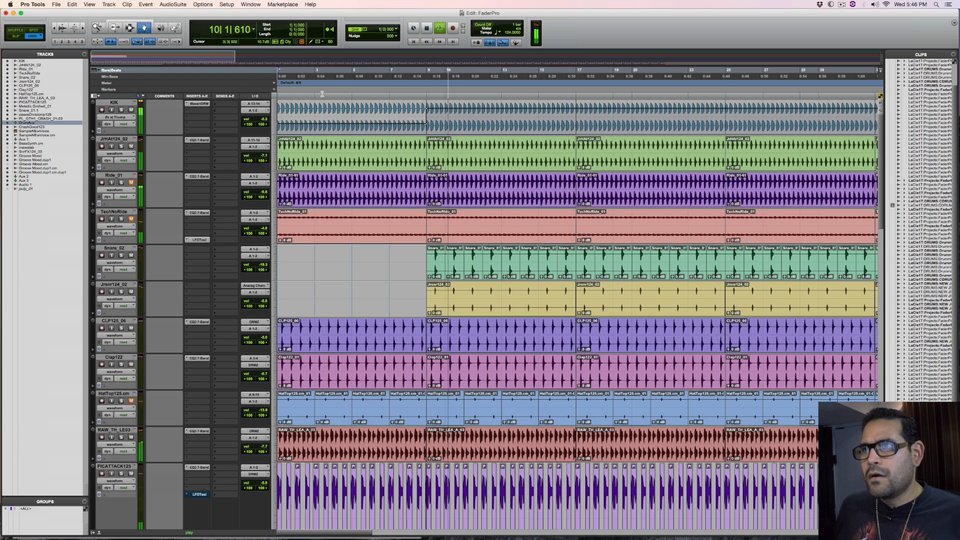The image size is (960, 540).
Task: Select the Grabber hand tool
Action: [144, 28]
